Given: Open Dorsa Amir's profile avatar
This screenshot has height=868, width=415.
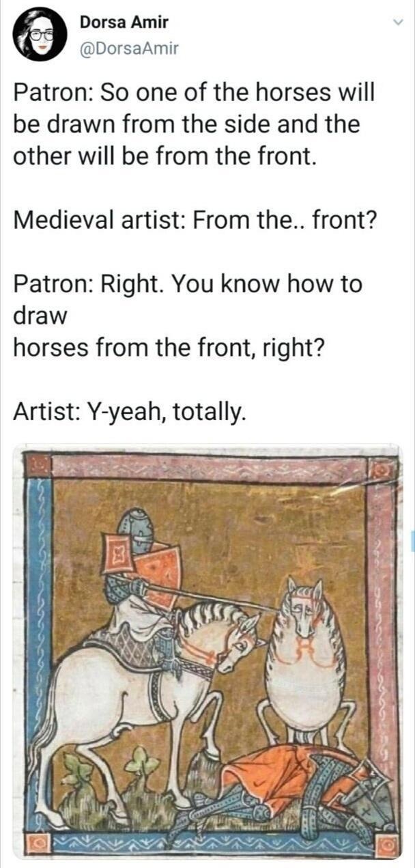Looking at the screenshot, I should tap(42, 36).
